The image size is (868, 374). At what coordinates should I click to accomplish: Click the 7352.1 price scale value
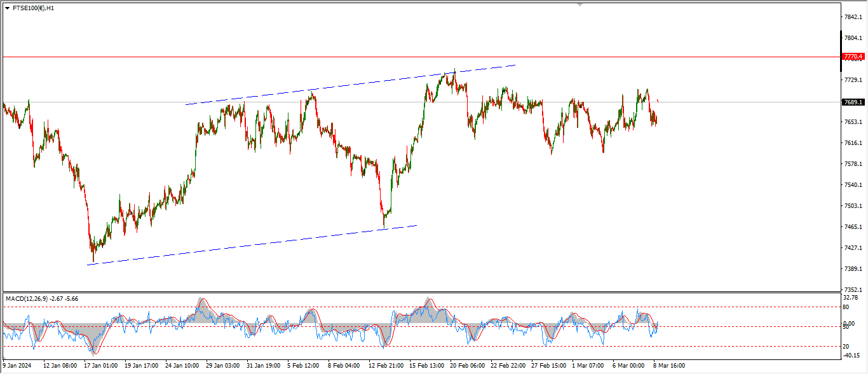[853, 289]
